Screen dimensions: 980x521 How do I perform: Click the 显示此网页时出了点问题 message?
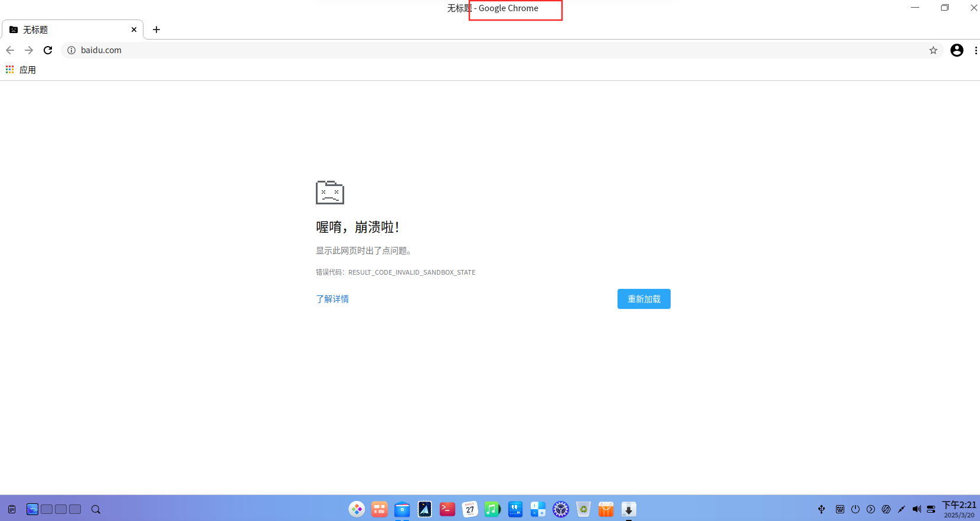pos(363,250)
